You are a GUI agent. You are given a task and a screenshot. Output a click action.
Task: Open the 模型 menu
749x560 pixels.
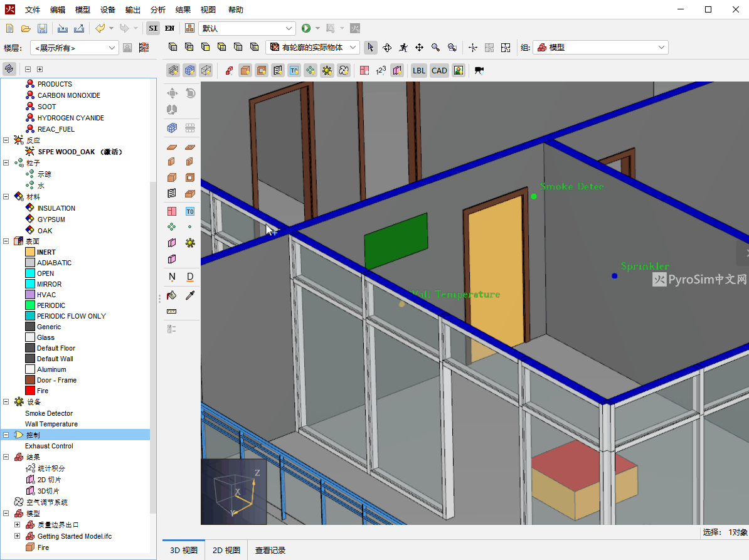(x=83, y=9)
